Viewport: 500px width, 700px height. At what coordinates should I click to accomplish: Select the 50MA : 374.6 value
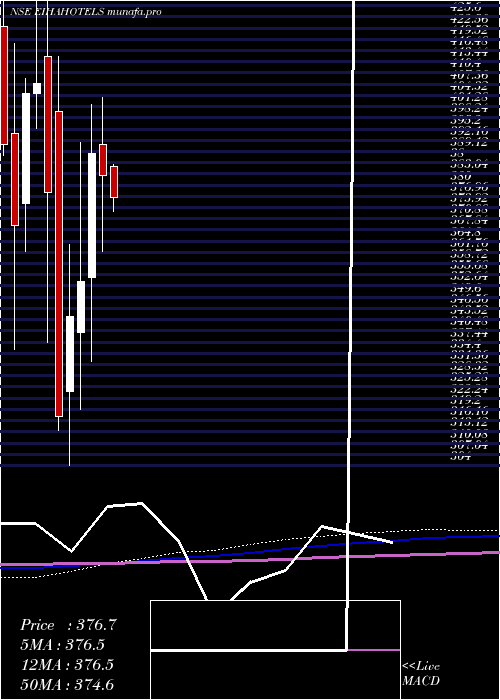(69, 684)
